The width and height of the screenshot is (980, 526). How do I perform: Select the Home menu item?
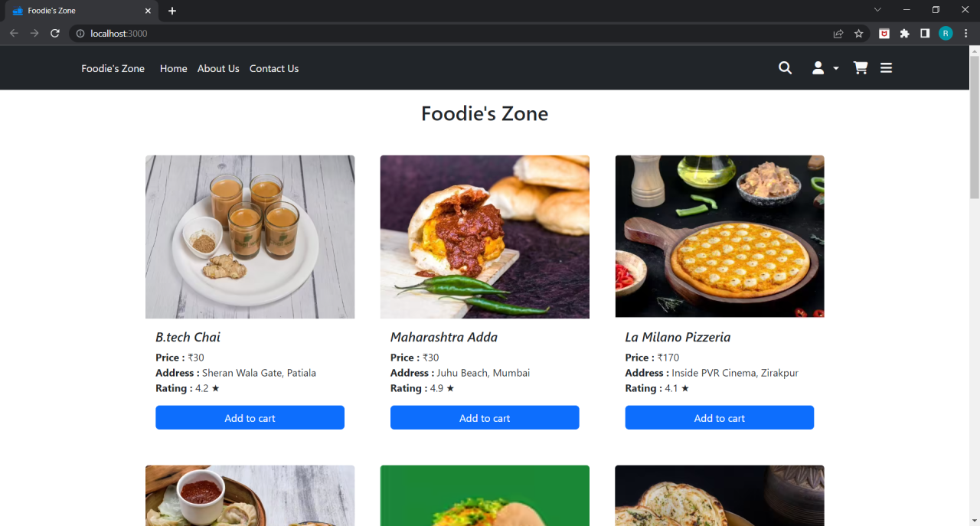point(173,68)
